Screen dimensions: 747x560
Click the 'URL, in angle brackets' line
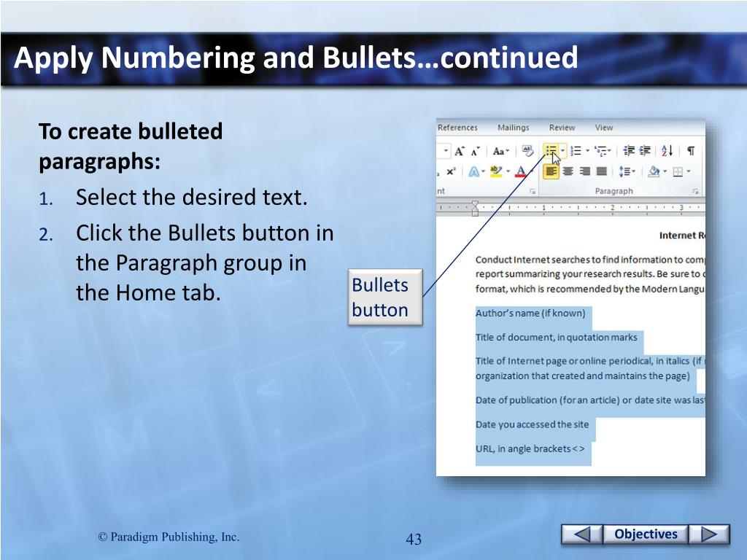530,449
